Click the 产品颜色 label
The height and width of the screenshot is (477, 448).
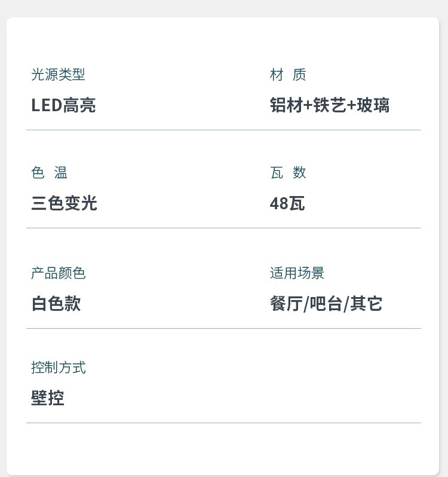point(59,273)
